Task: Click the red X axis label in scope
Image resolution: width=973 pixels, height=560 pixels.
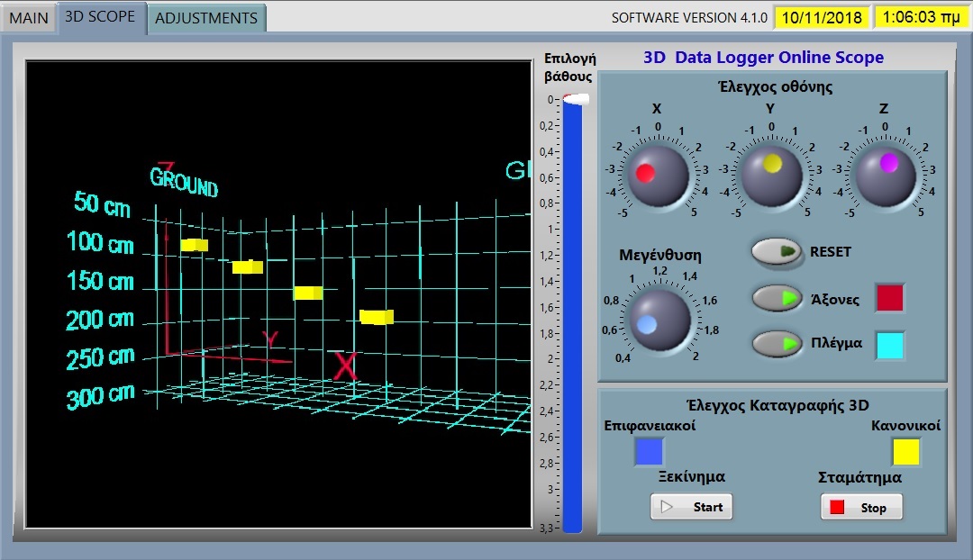Action: pos(346,366)
